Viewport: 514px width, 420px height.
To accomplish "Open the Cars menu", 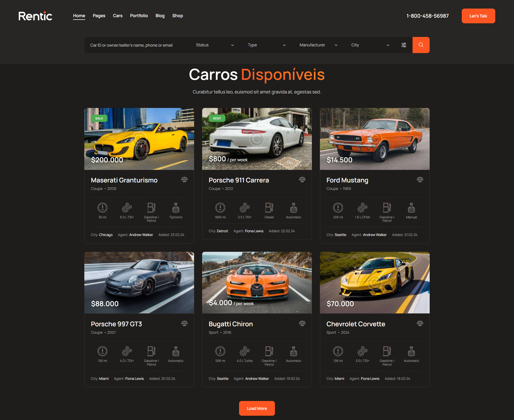I will coord(118,16).
